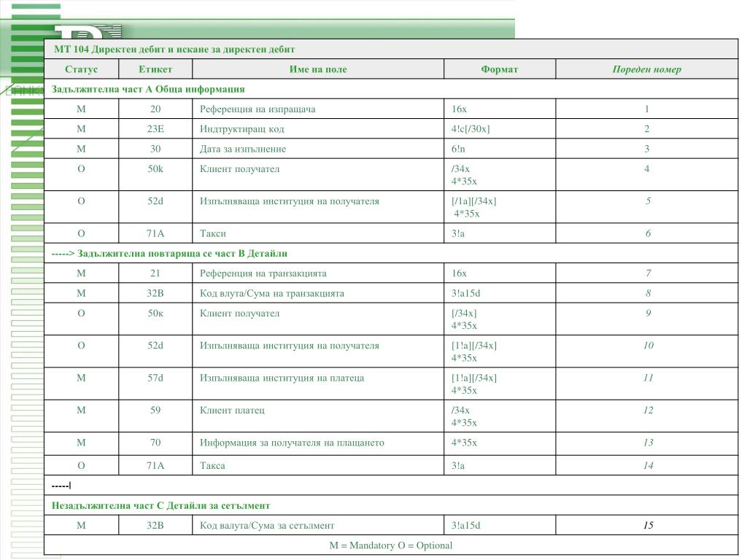The width and height of the screenshot is (747, 560).
Task: Select the tag cell '21'
Action: tap(155, 274)
